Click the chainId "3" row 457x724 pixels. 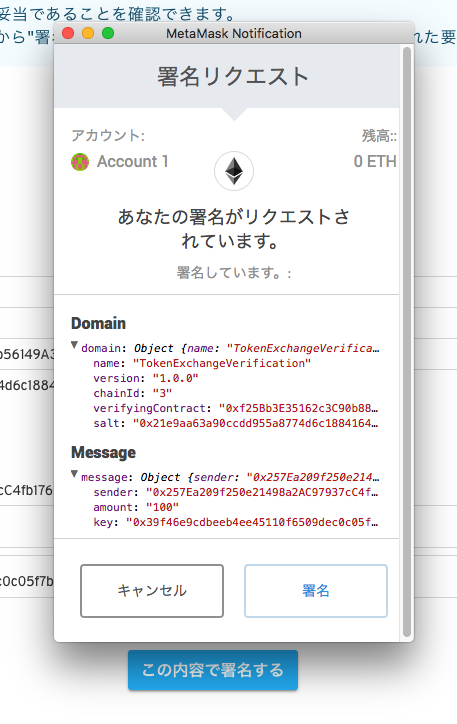coord(133,393)
